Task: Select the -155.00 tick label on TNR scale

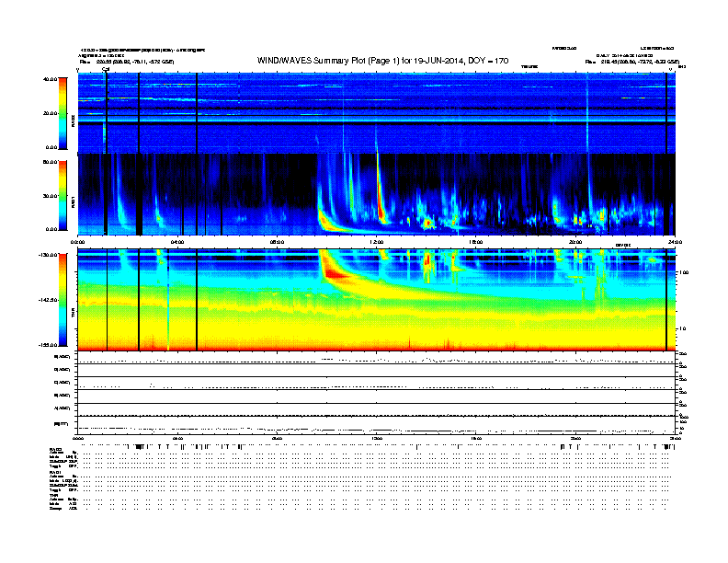Action: click(48, 345)
